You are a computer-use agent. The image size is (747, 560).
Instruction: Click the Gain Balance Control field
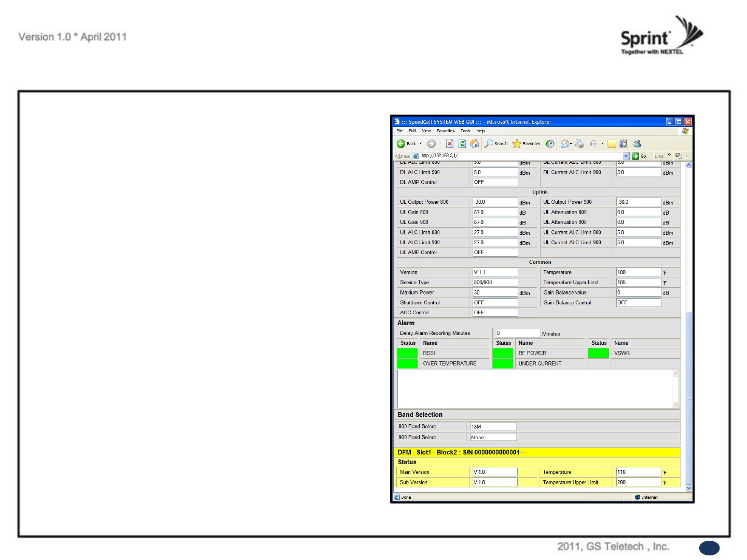(639, 302)
